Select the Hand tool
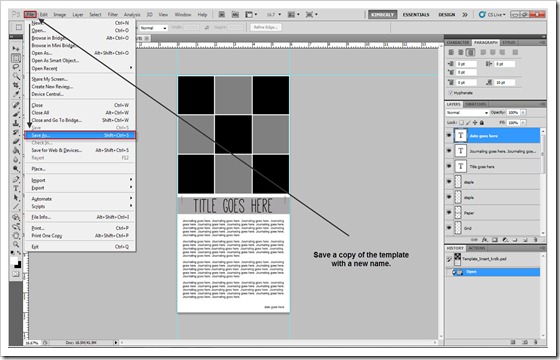 [16, 235]
